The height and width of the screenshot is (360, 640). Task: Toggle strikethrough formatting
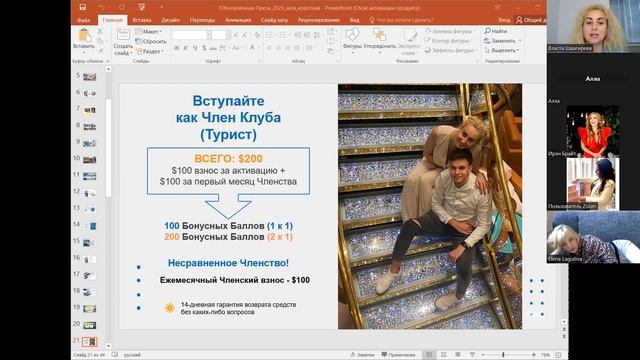pyautogui.click(x=213, y=48)
